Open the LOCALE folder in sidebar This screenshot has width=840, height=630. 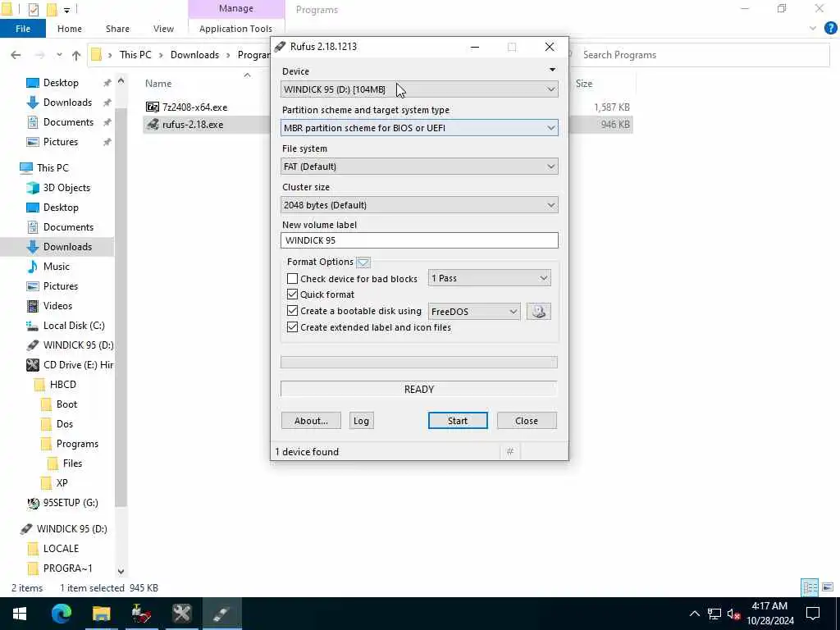pyautogui.click(x=61, y=549)
